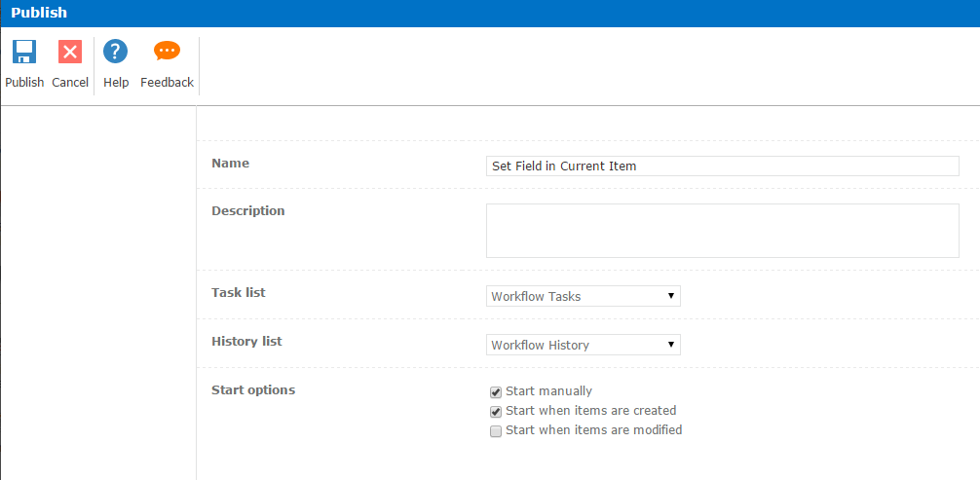Viewport: 980px width, 480px height.
Task: Focus the empty Description text area
Action: [x=722, y=231]
